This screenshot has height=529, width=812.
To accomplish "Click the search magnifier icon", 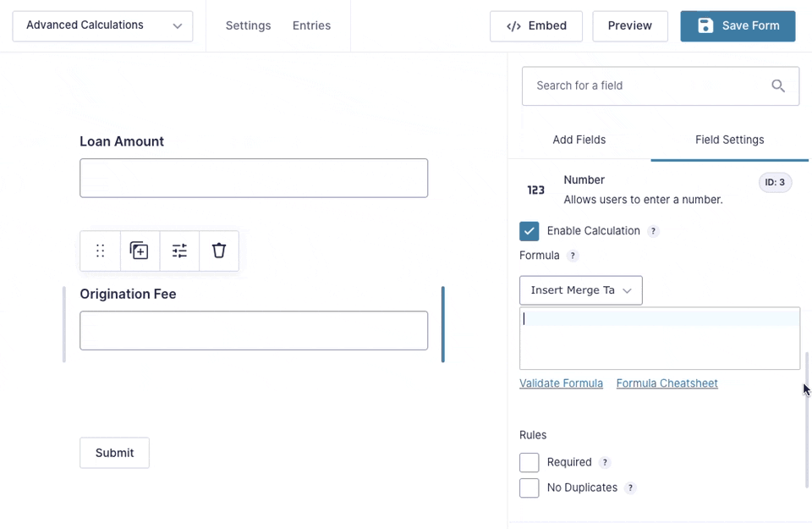I will [778, 85].
